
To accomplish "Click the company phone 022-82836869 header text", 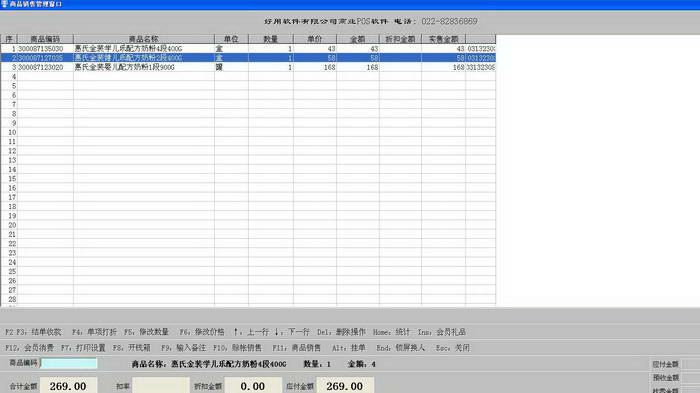I will 449,21.
